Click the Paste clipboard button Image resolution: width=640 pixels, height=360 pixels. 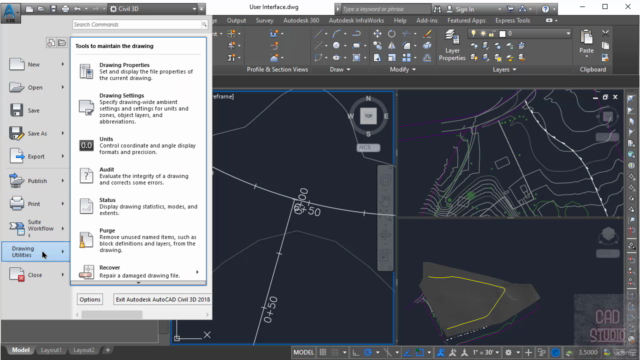pyautogui.click(x=587, y=42)
